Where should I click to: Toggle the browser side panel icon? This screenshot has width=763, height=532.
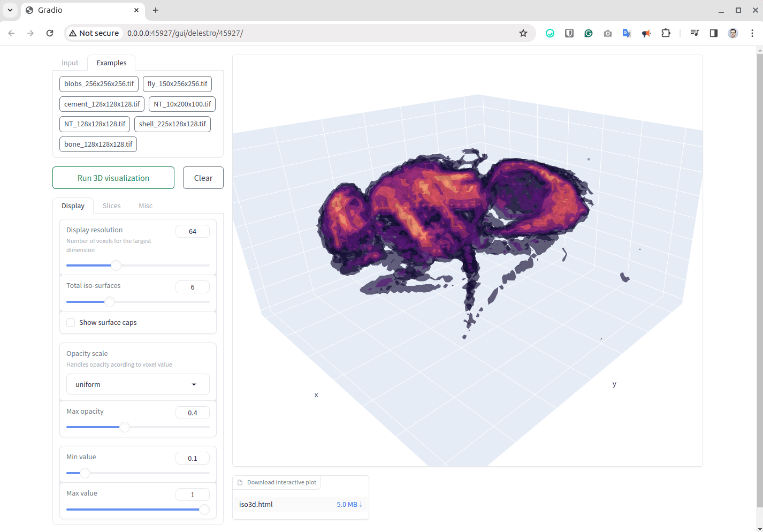point(714,33)
